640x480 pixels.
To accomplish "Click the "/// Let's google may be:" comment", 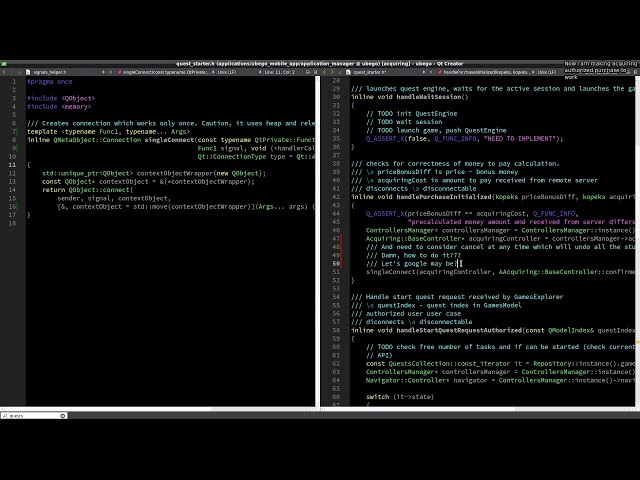I will tap(411, 264).
